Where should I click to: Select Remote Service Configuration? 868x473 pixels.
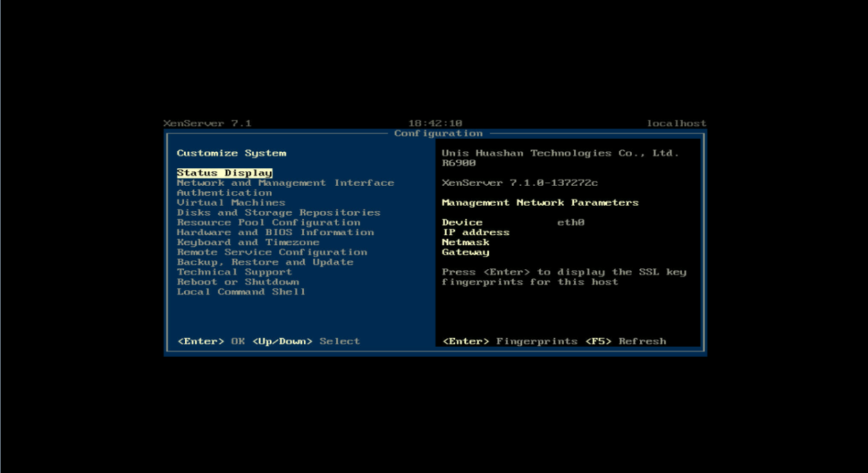click(x=272, y=252)
